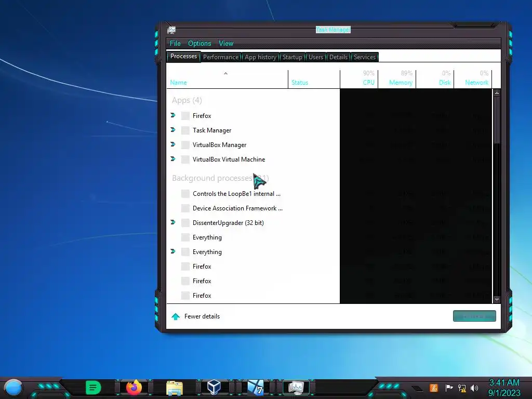Select Controls the LoopBe1 internal row
The height and width of the screenshot is (399, 532).
pyautogui.click(x=329, y=194)
